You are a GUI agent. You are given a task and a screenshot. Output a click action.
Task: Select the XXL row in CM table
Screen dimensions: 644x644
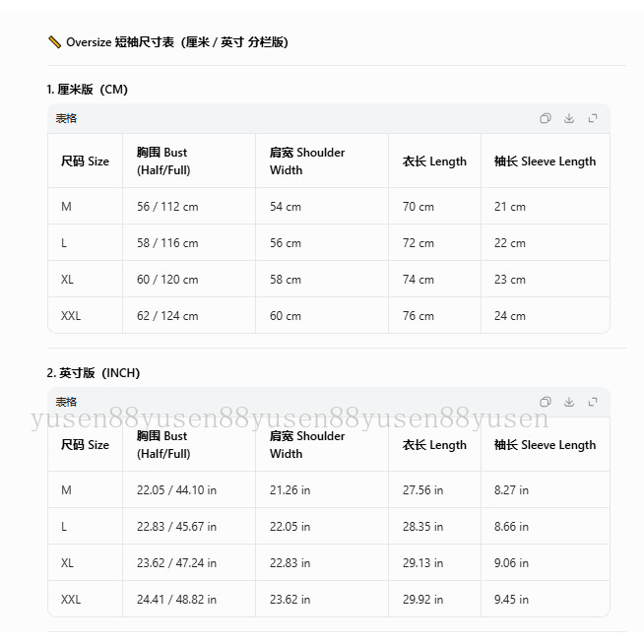tap(329, 315)
